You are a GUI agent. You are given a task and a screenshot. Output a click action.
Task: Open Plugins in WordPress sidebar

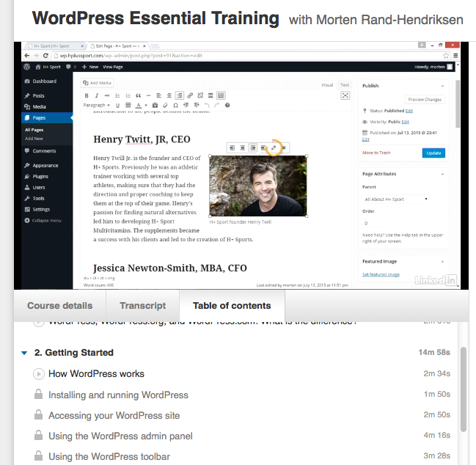[40, 176]
